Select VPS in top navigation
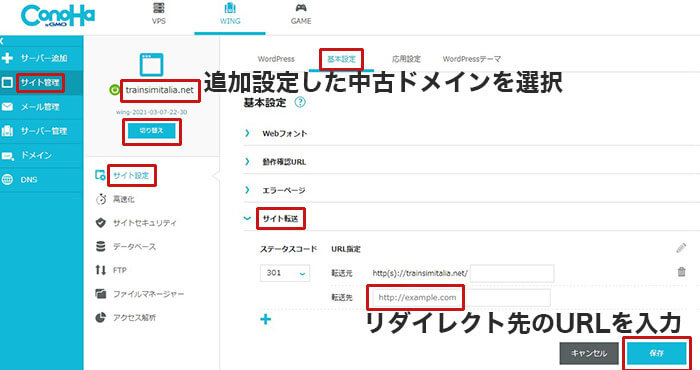Viewport: 700px width, 370px height. 158,14
